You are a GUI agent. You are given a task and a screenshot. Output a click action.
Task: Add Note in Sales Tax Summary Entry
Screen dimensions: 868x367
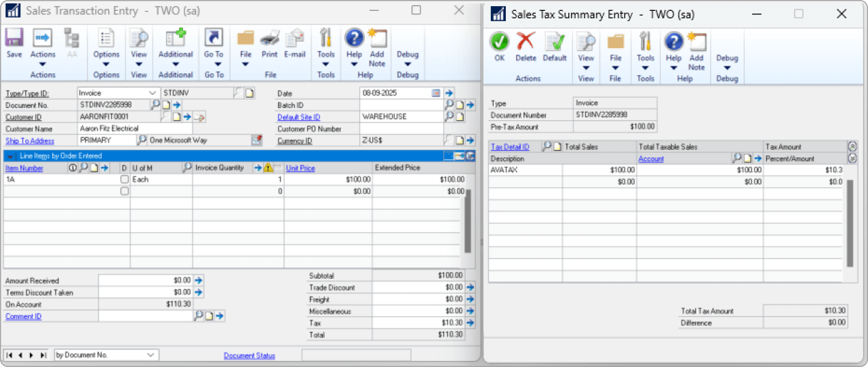click(696, 52)
